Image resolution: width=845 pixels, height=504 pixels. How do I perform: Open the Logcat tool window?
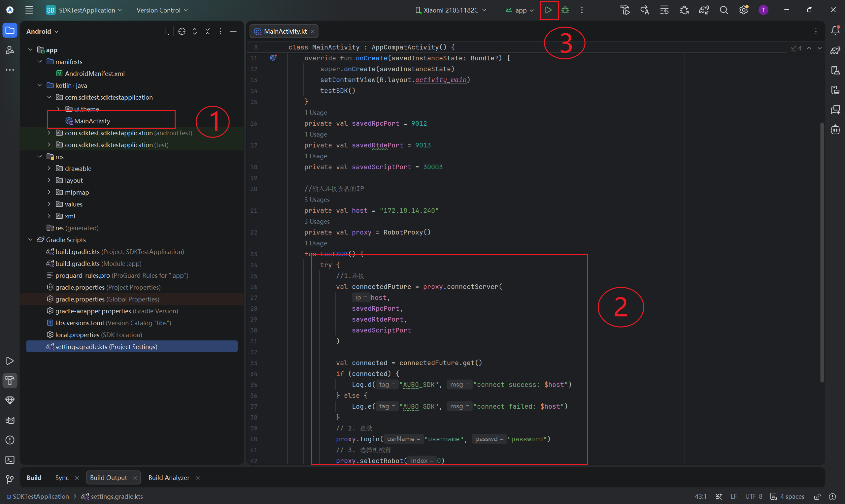point(10,421)
